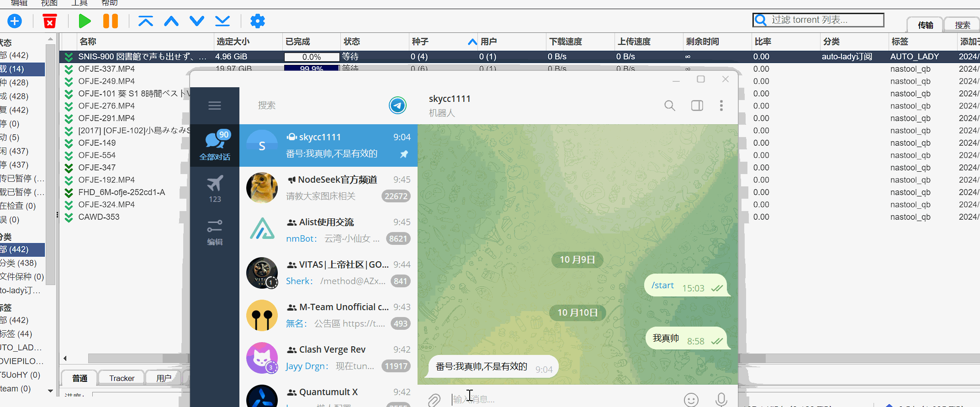Click the 99.9% progress bar of OFJE-337
This screenshot has height=407, width=980.
point(312,68)
